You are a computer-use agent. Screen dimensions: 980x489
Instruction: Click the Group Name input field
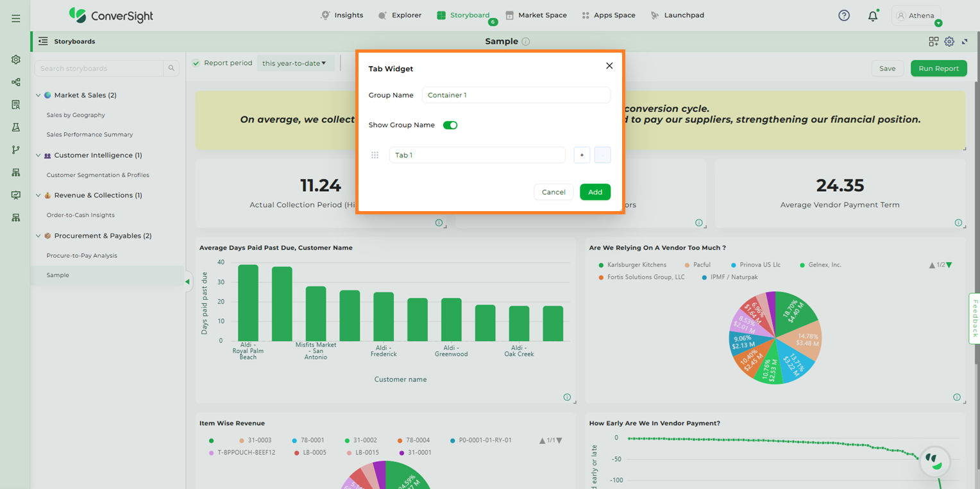pyautogui.click(x=516, y=95)
